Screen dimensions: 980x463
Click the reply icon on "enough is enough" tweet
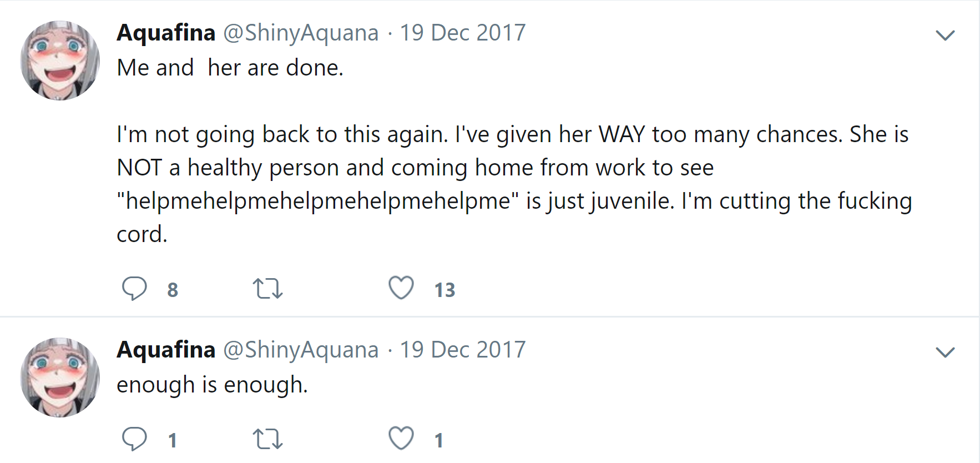click(x=134, y=439)
